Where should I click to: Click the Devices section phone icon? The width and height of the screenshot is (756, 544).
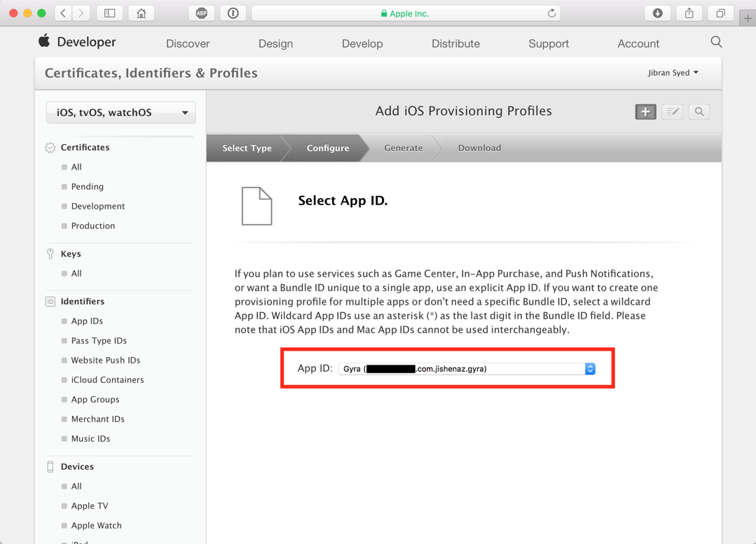point(50,466)
